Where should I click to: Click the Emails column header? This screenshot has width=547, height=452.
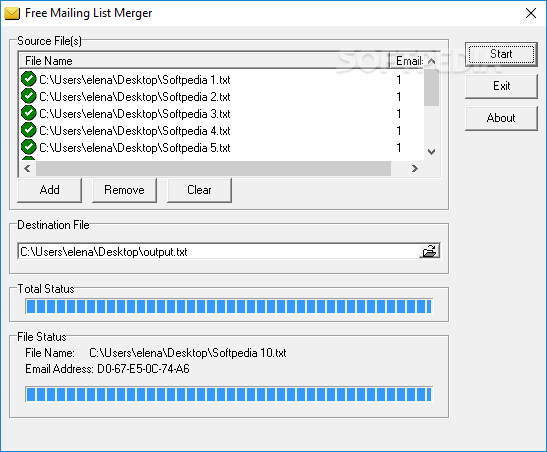pyautogui.click(x=406, y=61)
